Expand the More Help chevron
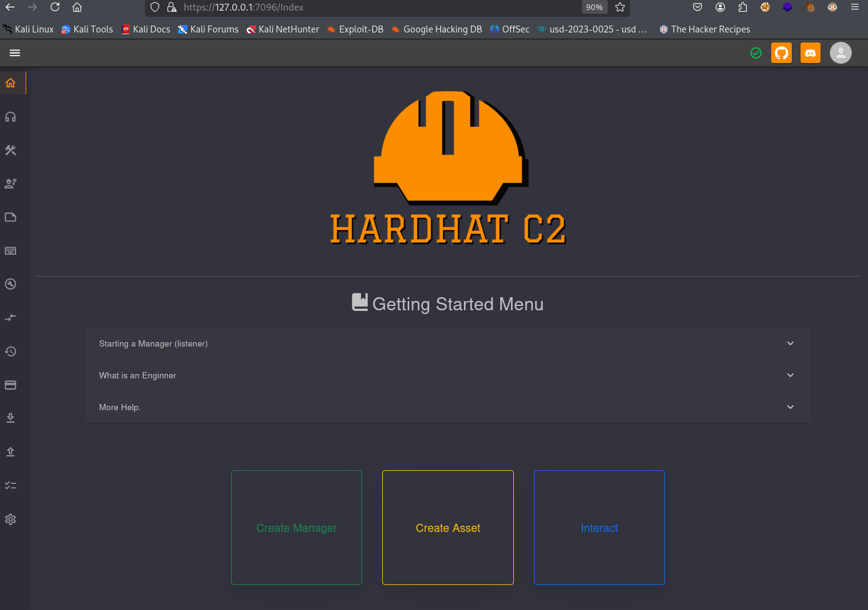This screenshot has width=868, height=610. pyautogui.click(x=791, y=407)
